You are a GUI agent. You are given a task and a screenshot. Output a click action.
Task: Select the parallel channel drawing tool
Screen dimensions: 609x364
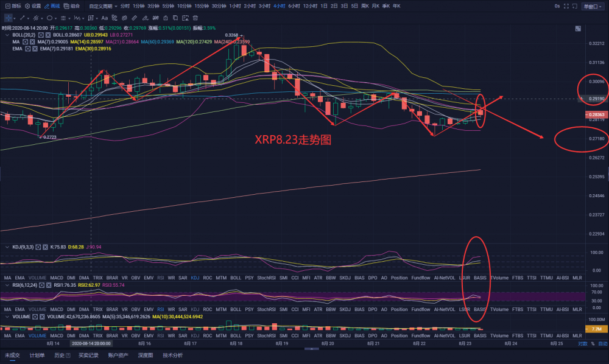(36, 18)
